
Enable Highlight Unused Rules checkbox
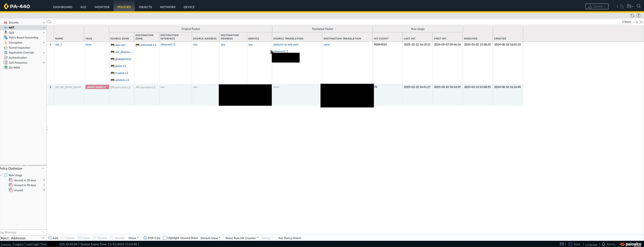165,238
